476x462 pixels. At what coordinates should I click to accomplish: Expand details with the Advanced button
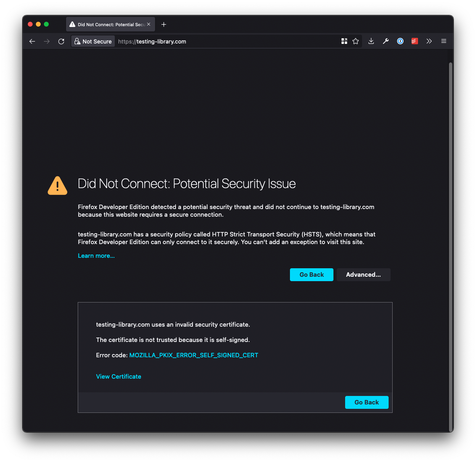pos(363,274)
